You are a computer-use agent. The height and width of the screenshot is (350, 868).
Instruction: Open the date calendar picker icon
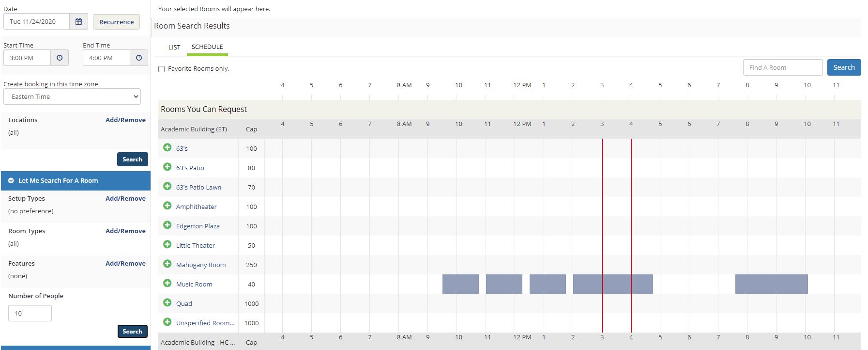click(x=79, y=21)
